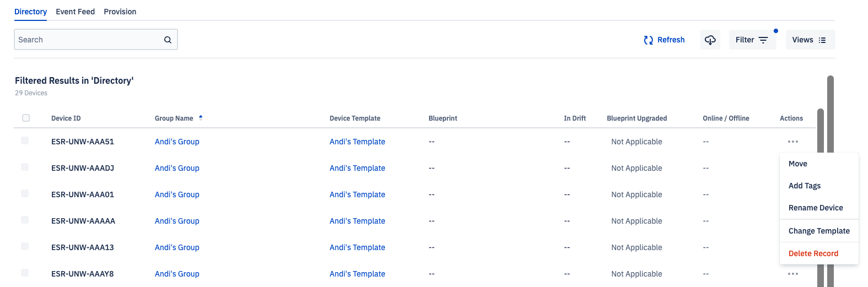Click the Online / Offline column header
This screenshot has width=868, height=287.
tap(726, 118)
